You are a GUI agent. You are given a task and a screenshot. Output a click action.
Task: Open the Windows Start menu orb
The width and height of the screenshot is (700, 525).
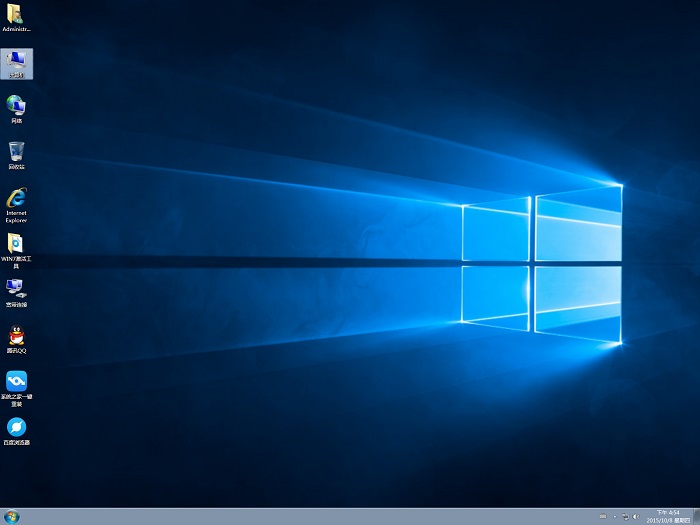(12, 517)
